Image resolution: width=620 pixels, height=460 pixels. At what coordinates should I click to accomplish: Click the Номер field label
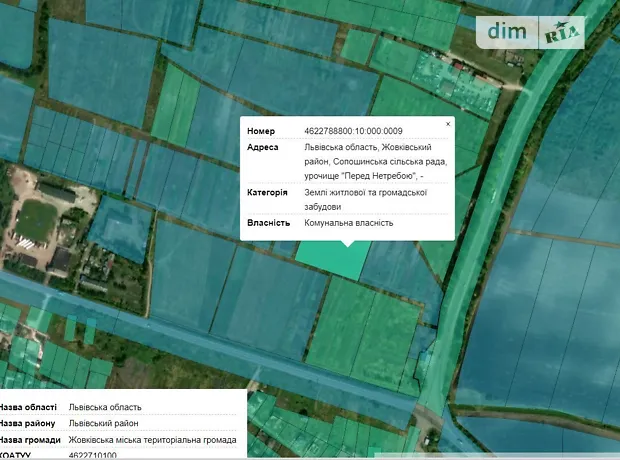click(260, 131)
